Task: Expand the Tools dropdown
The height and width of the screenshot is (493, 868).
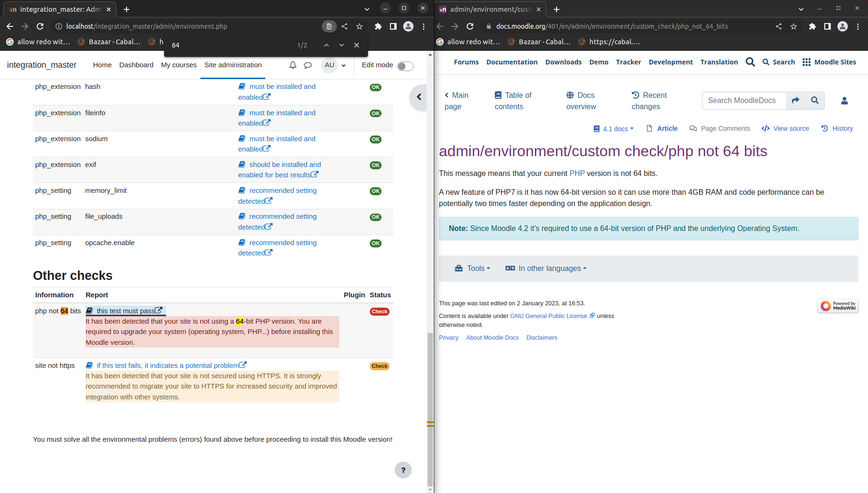Action: (472, 268)
